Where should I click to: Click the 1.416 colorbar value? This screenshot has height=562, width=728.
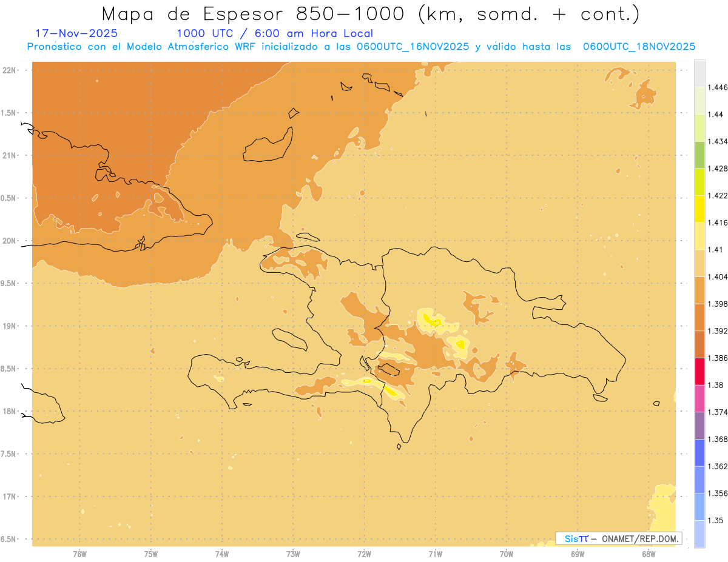[x=717, y=223]
